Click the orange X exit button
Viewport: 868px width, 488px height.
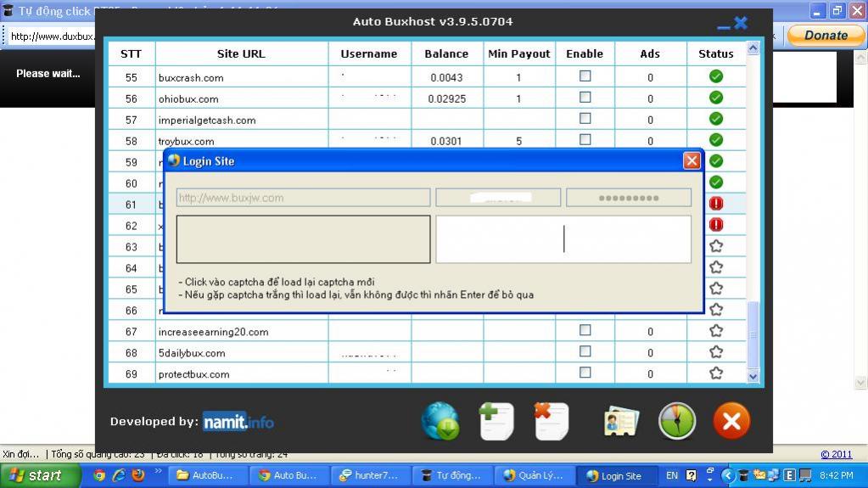(x=731, y=422)
